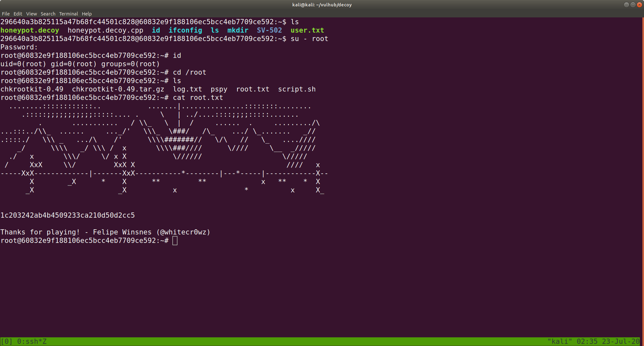Screen dimensions: 644x346
Task: Open the Help menu
Action: coord(87,14)
